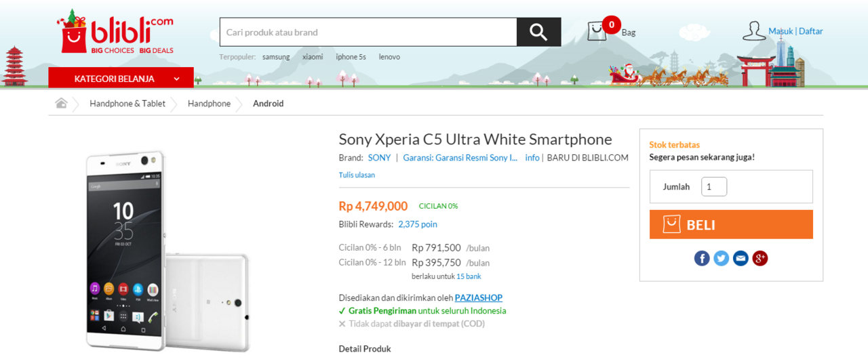
Task: Expand the Kategori Belanja menu
Action: [x=121, y=79]
